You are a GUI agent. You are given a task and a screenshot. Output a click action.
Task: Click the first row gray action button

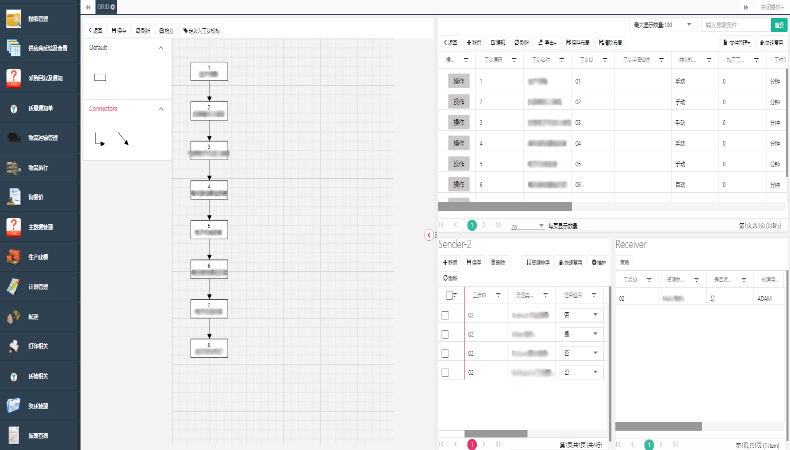[459, 81]
